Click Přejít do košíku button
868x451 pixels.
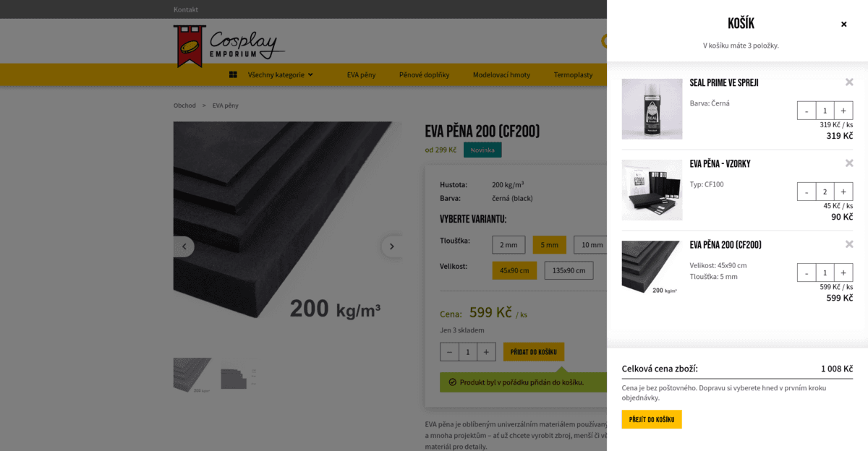652,419
